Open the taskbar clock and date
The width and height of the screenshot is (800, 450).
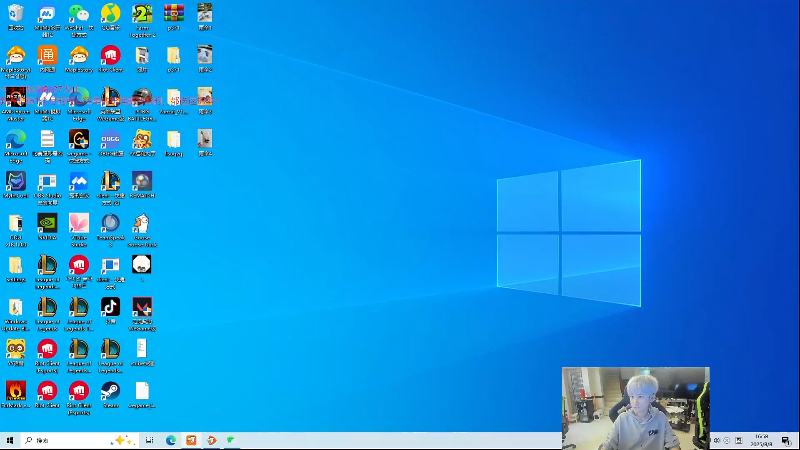point(761,440)
